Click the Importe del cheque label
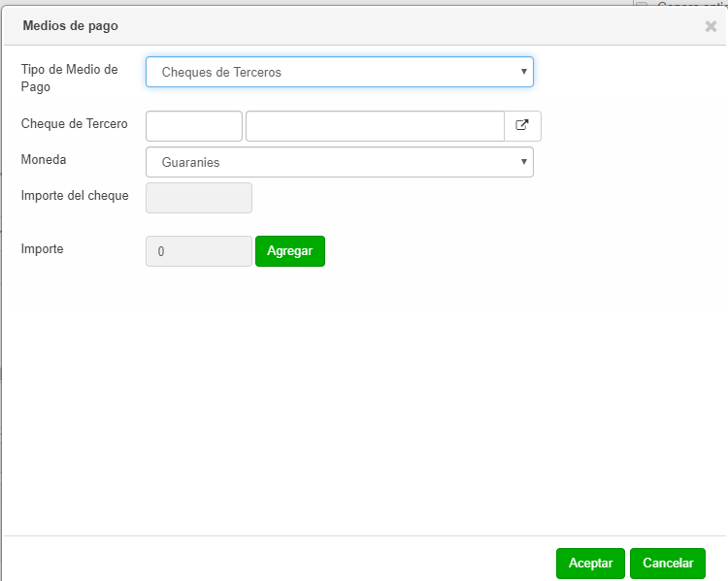 (75, 195)
